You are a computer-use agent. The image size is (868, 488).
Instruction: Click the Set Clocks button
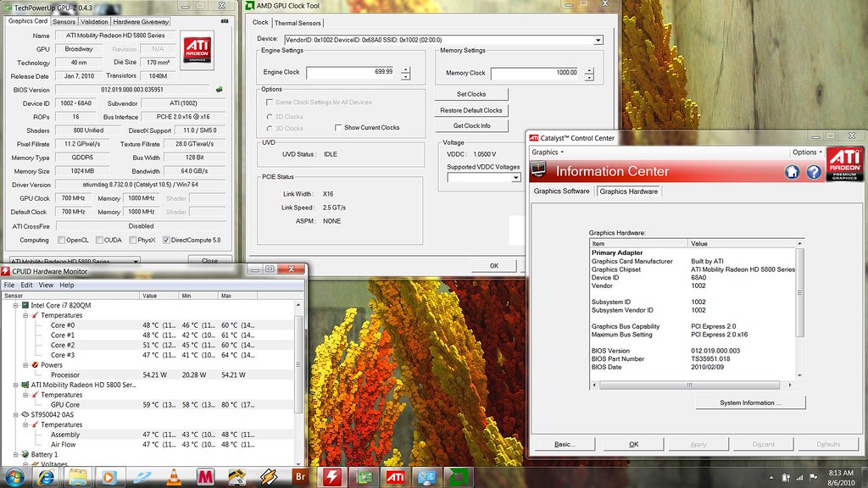point(471,94)
